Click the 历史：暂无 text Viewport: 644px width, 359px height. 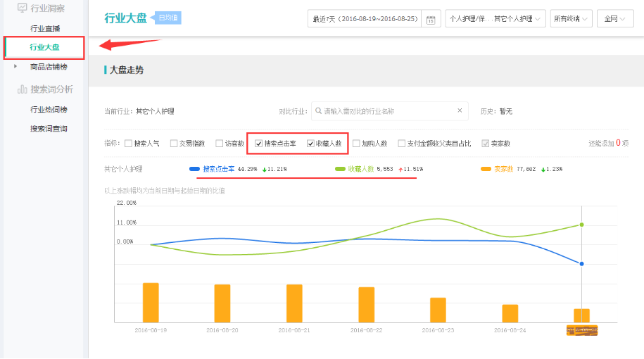(496, 111)
